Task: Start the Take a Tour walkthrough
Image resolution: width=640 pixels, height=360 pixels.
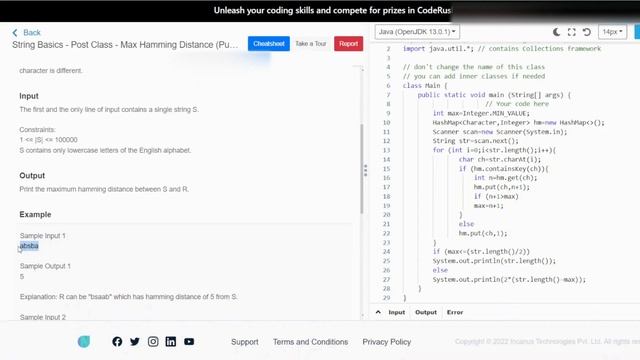Action: [311, 44]
